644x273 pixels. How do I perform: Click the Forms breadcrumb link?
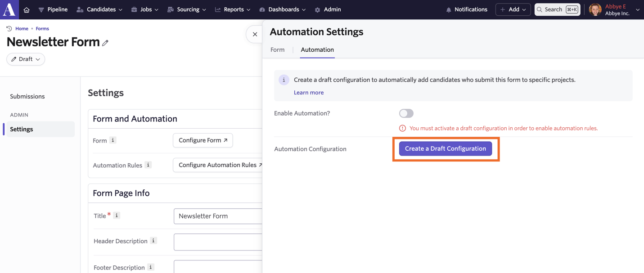point(42,28)
